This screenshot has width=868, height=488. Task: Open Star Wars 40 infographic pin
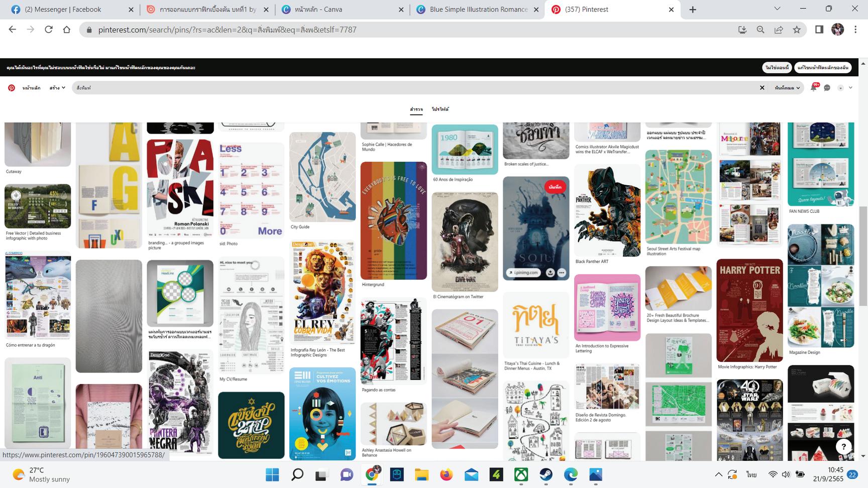[749, 420]
